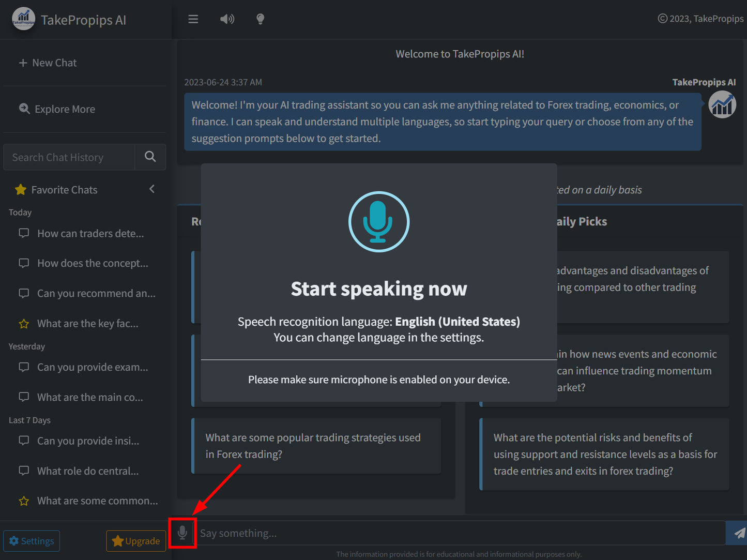Click the '2023-06-24 3:37 AM' timestamp
Screen dimensions: 747x560
223,82
